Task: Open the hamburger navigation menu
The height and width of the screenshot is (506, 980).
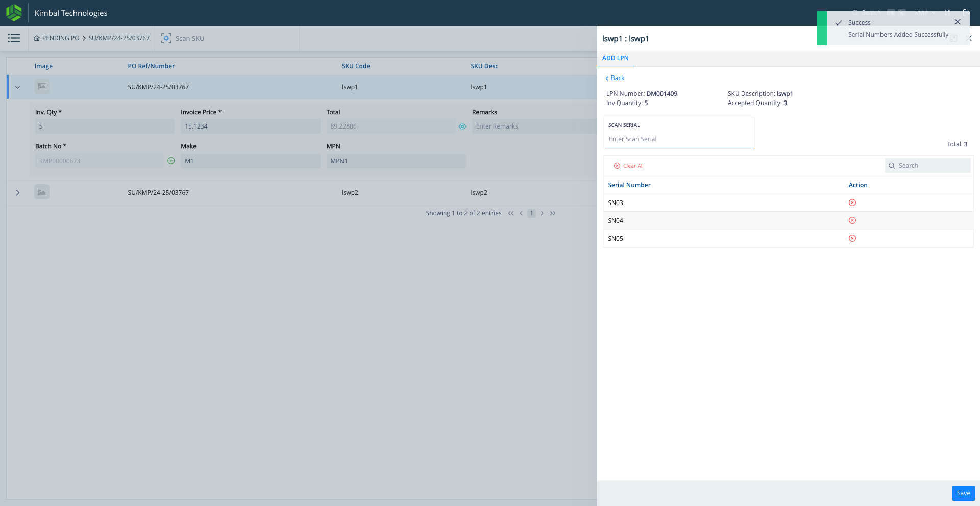Action: (x=14, y=38)
